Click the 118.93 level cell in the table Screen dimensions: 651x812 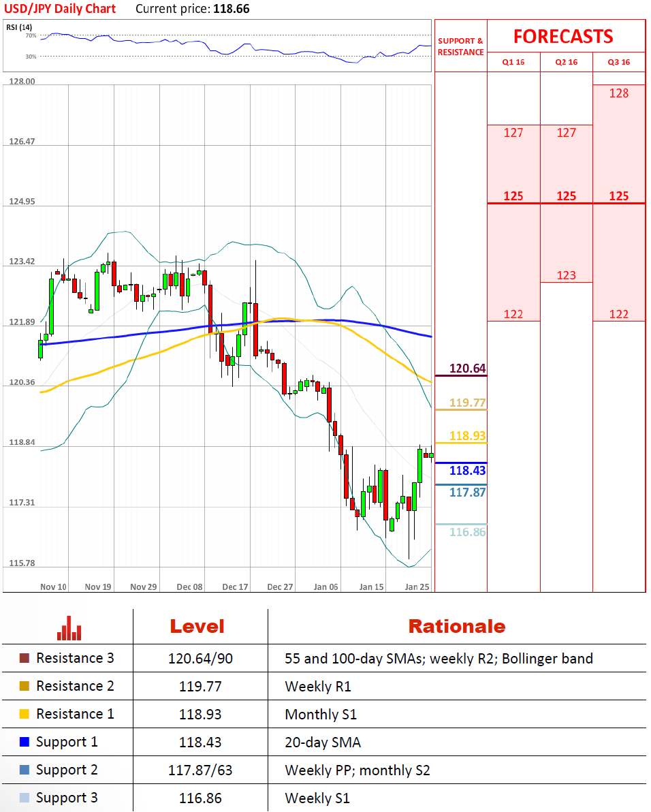(x=200, y=715)
